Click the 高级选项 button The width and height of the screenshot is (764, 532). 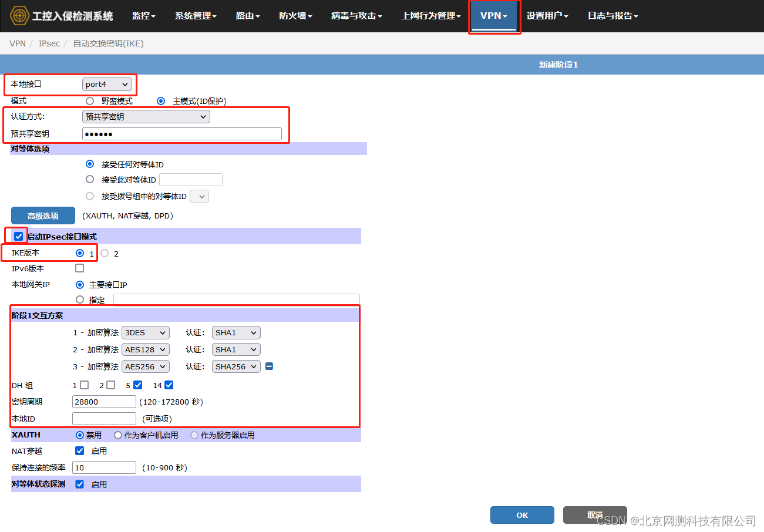pyautogui.click(x=43, y=216)
